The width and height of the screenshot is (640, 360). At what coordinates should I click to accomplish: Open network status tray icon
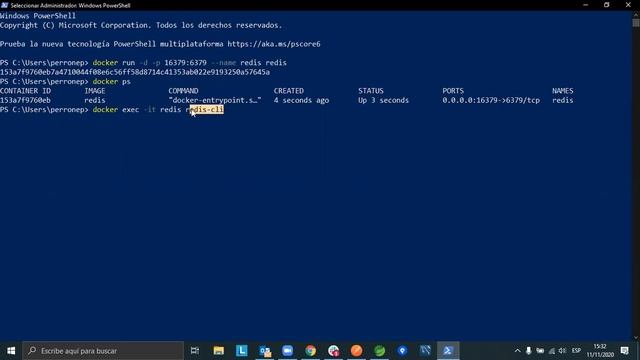551,351
